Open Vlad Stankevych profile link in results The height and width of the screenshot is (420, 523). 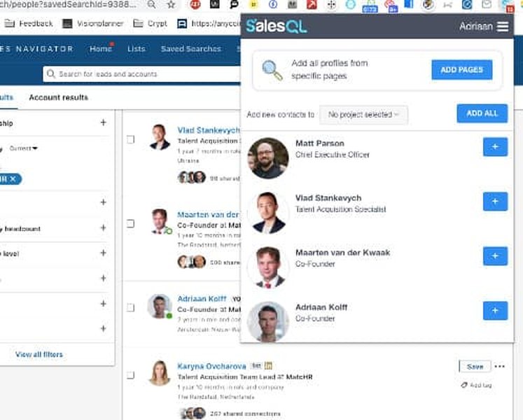click(x=209, y=130)
